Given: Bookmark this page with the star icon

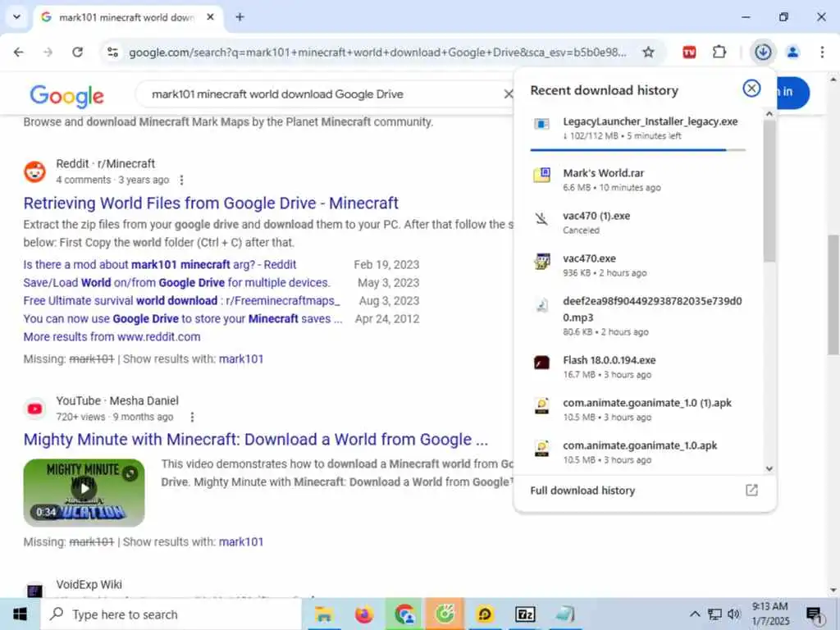Looking at the screenshot, I should [648, 52].
